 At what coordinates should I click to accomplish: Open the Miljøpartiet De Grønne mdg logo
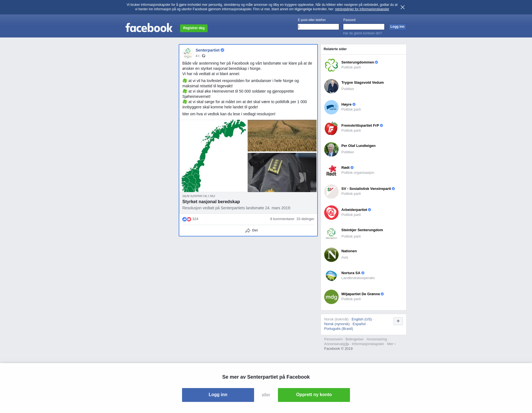coord(331,297)
